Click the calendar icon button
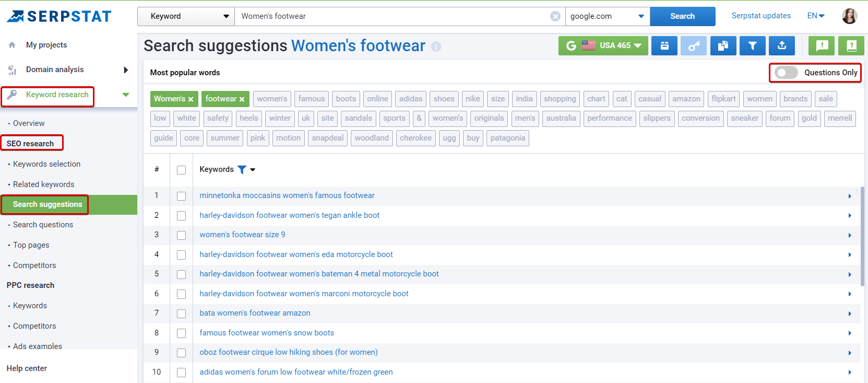This screenshot has height=383, width=868. pyautogui.click(x=664, y=46)
